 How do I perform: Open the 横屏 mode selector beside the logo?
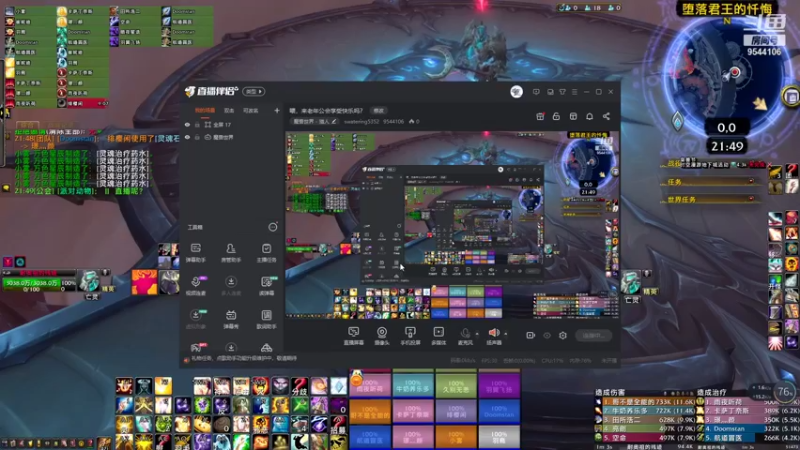254,92
